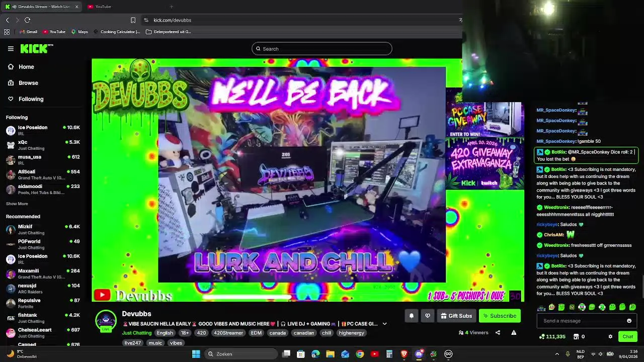Image resolution: width=644 pixels, height=362 pixels.
Task: Toggle stream notifications bell
Action: tap(411, 316)
